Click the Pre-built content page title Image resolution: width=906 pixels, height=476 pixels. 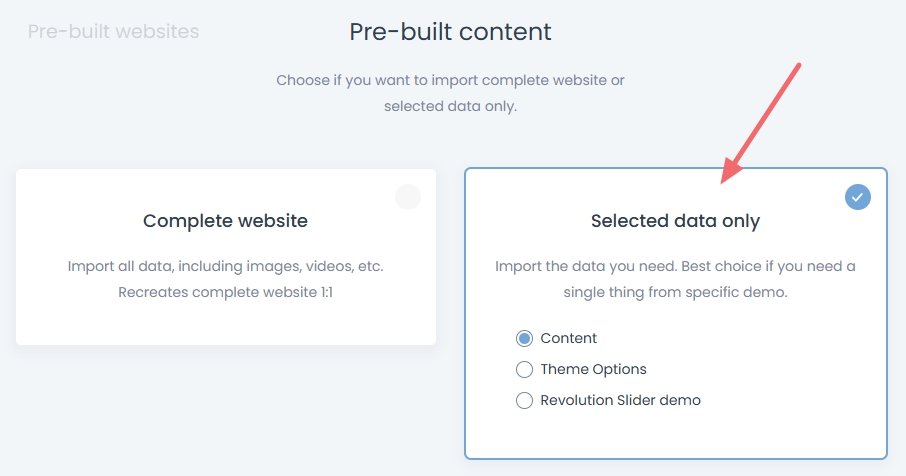(x=450, y=32)
